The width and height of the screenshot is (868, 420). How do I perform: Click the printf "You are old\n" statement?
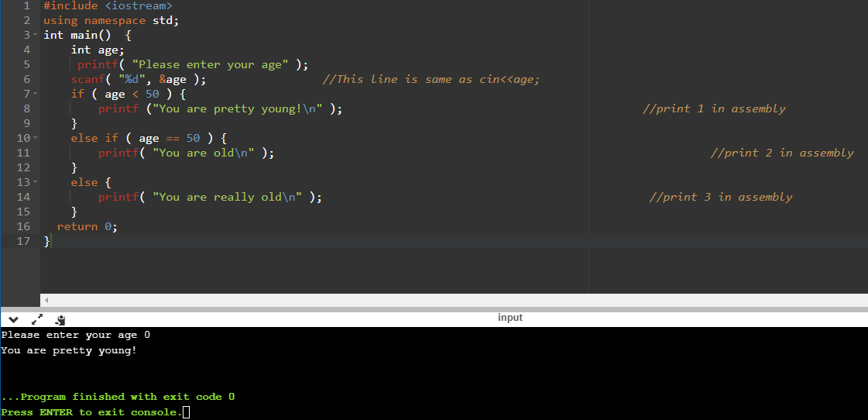(x=186, y=153)
